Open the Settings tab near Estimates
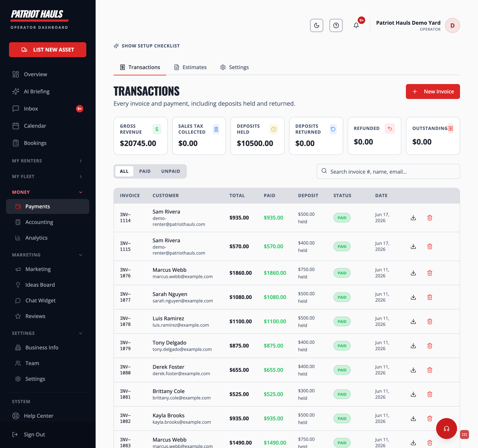 235,67
